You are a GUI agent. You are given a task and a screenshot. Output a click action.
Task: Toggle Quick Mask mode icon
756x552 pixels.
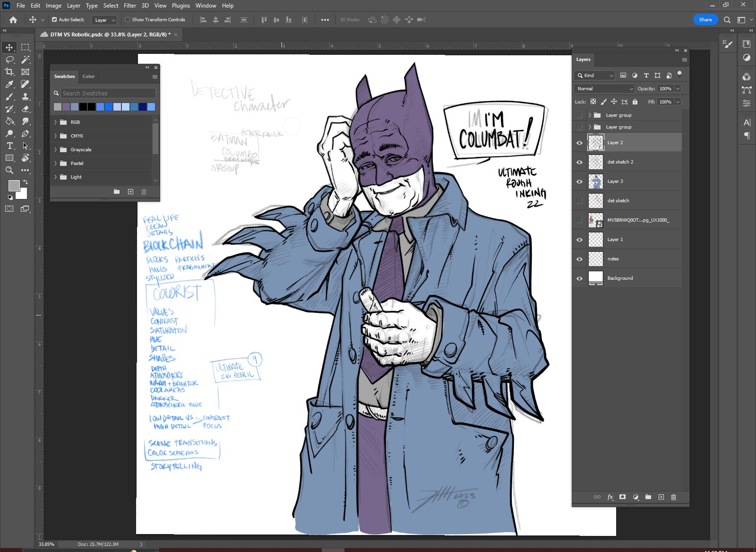point(9,208)
